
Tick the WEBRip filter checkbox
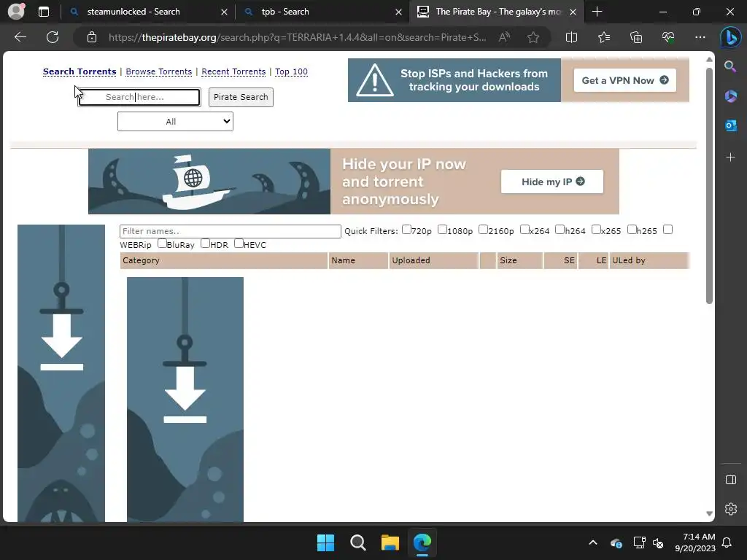668,230
